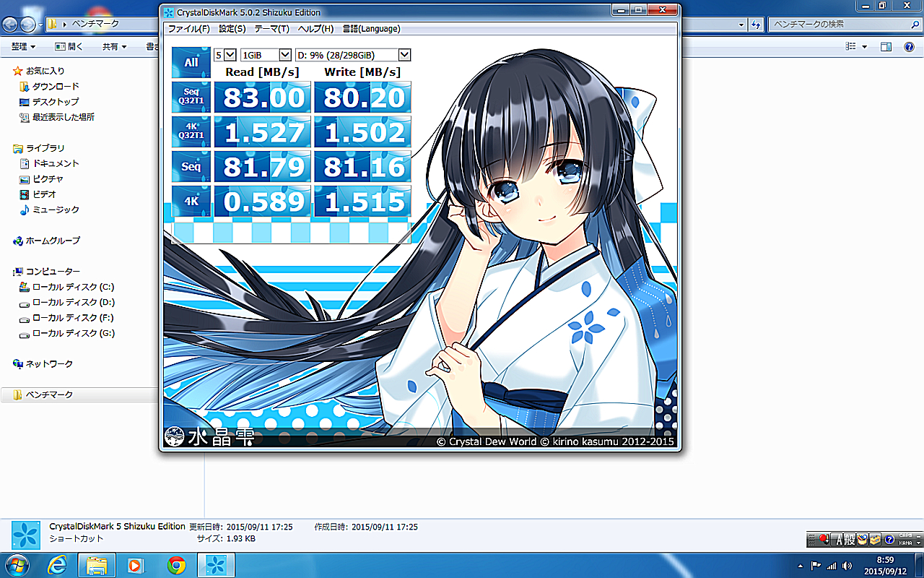Click the comment field below the results
Viewport: 924px width, 578px height.
pos(292,232)
